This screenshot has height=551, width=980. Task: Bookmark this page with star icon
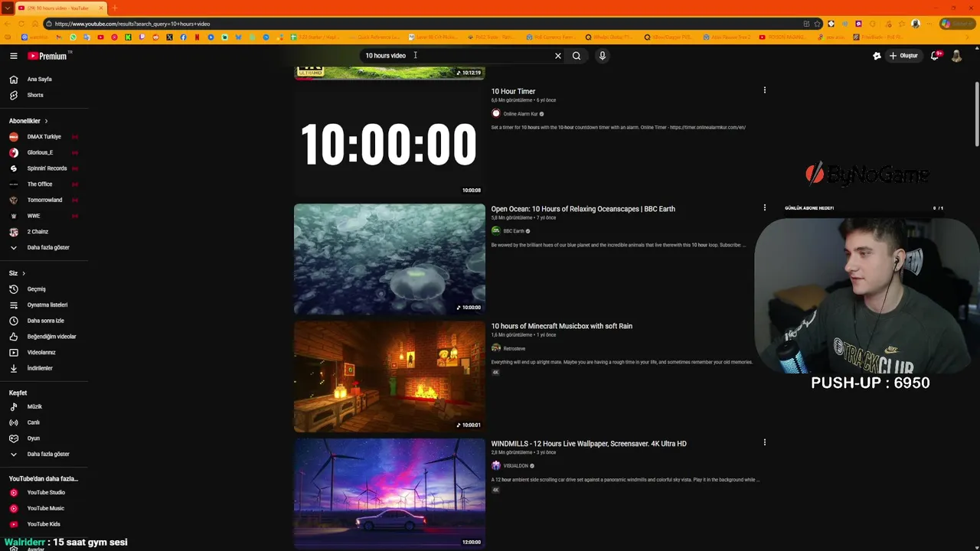coord(818,24)
